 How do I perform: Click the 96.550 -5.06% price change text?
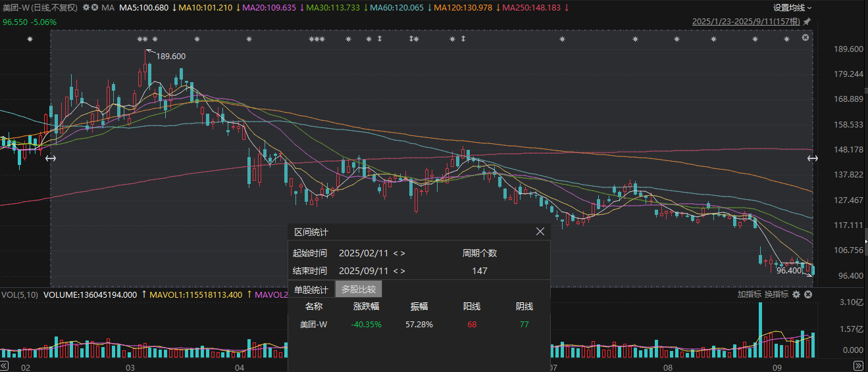tap(30, 22)
